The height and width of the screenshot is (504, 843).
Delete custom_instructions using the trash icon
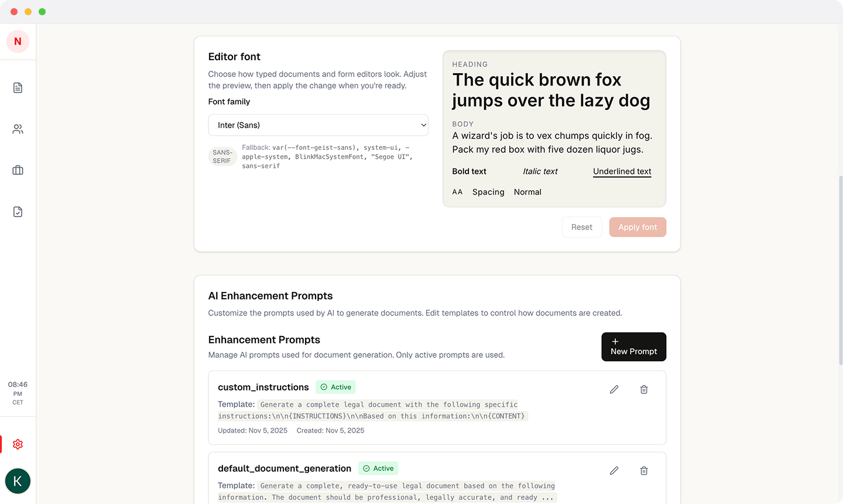644,389
